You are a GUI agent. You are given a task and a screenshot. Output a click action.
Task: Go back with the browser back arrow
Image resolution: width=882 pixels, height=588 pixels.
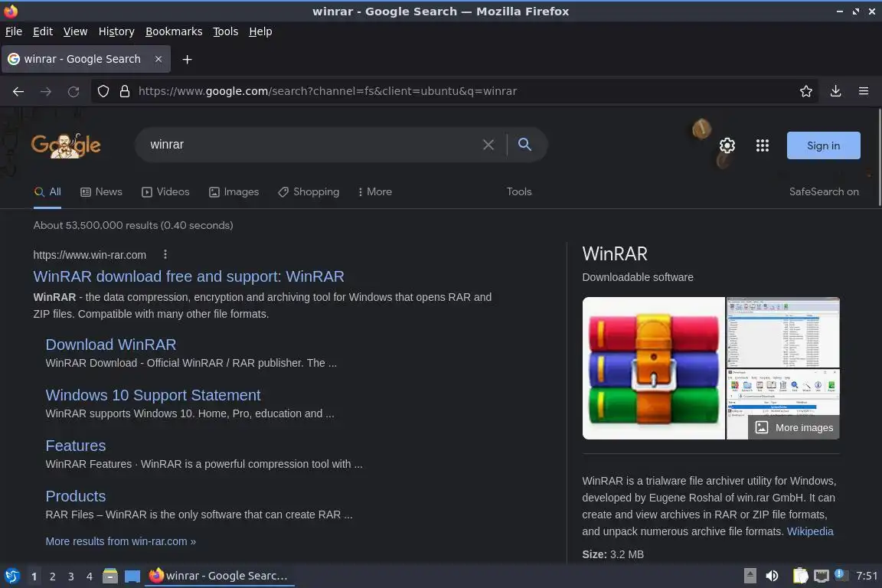18,91
